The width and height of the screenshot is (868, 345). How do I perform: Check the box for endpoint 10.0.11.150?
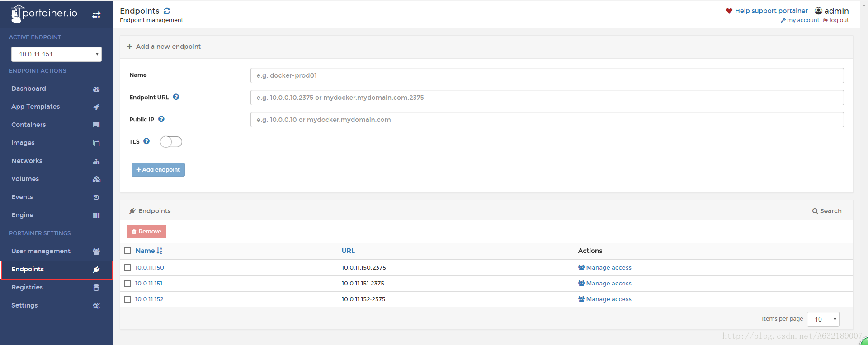click(127, 268)
